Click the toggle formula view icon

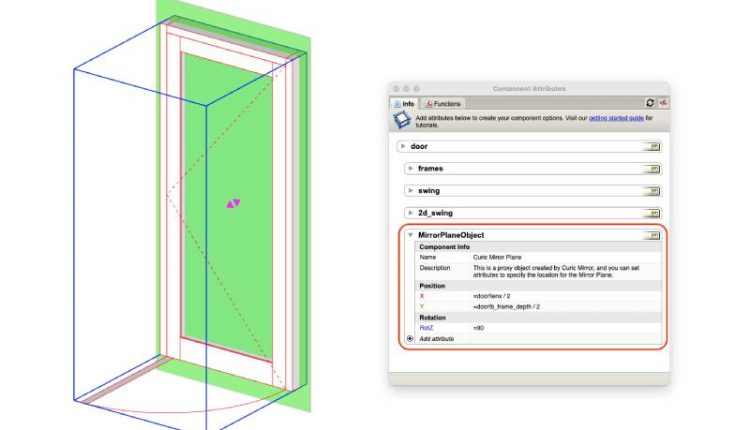click(x=663, y=103)
